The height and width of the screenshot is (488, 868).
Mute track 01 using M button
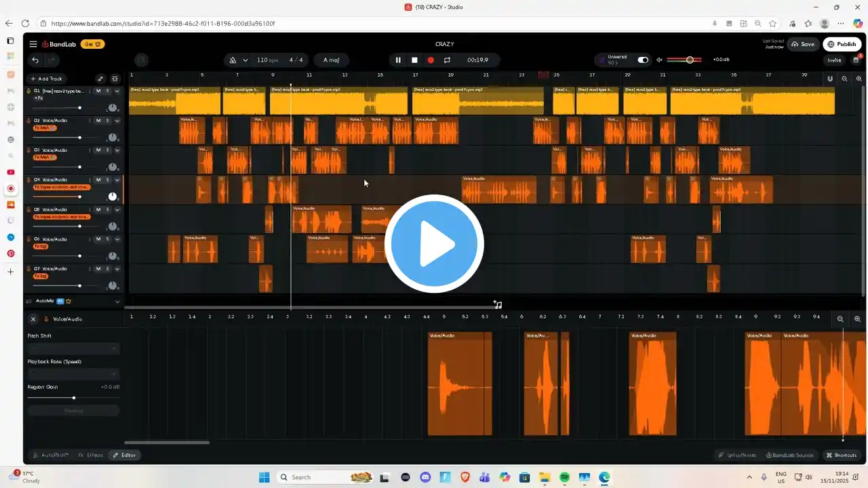pyautogui.click(x=98, y=91)
